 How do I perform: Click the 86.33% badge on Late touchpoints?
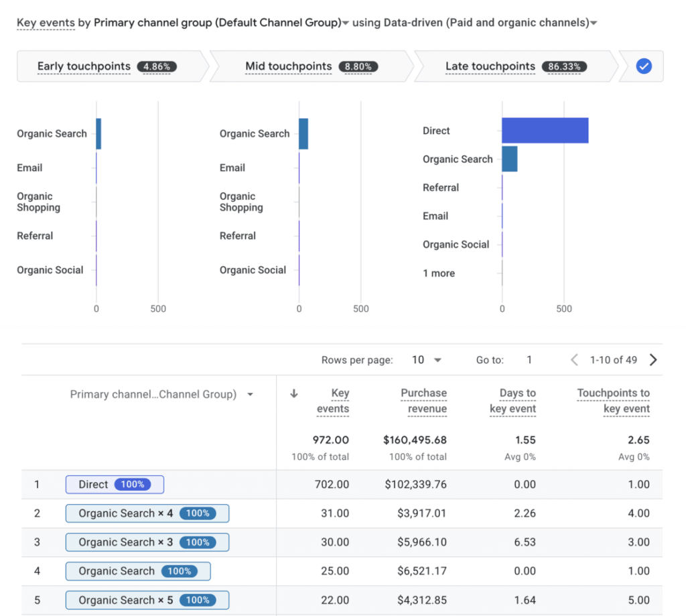tap(565, 66)
